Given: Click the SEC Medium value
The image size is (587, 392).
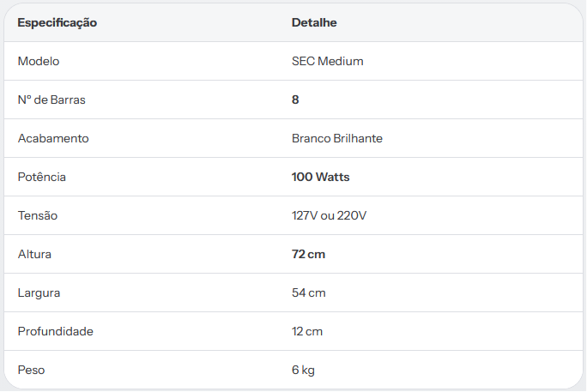Looking at the screenshot, I should coord(328,62).
